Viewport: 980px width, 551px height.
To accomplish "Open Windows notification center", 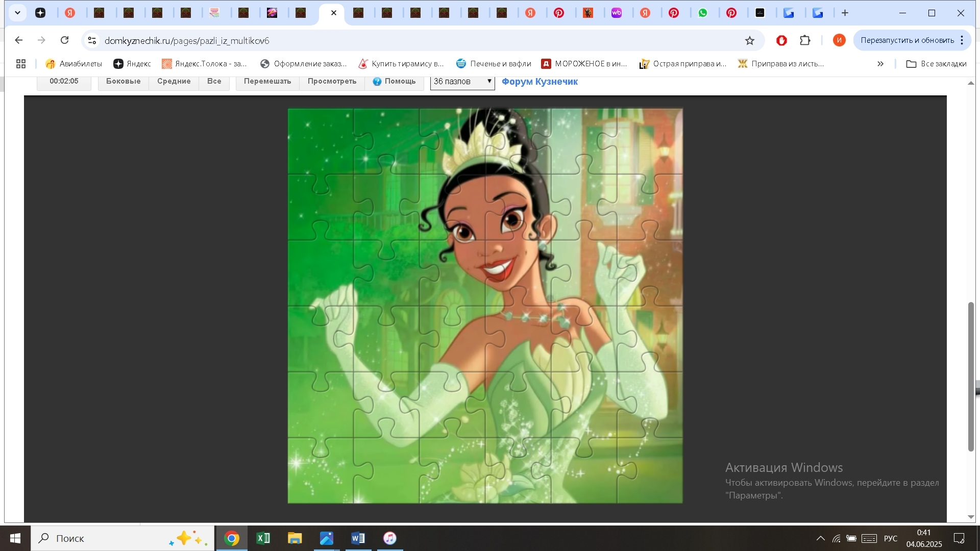I will (x=959, y=538).
